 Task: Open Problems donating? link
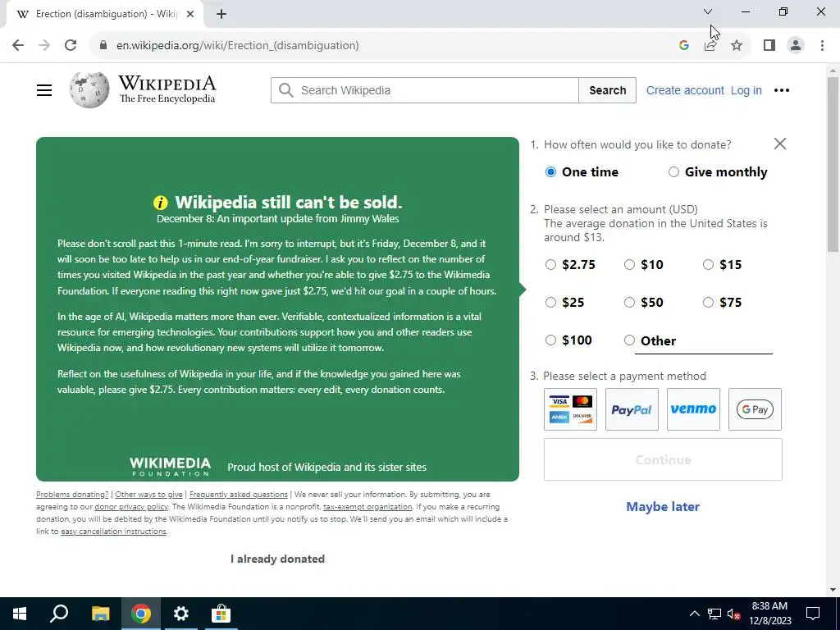point(72,495)
